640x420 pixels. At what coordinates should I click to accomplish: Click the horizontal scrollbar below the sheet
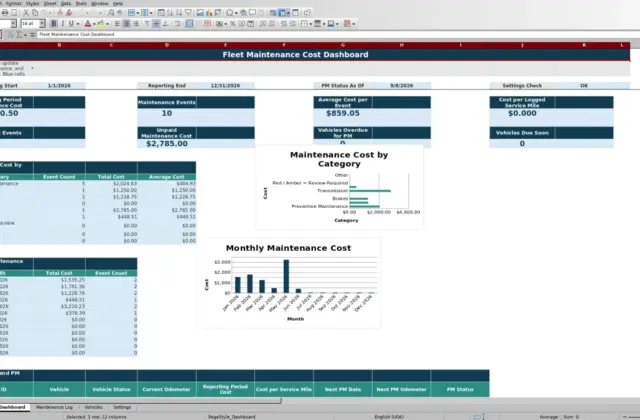(140, 400)
